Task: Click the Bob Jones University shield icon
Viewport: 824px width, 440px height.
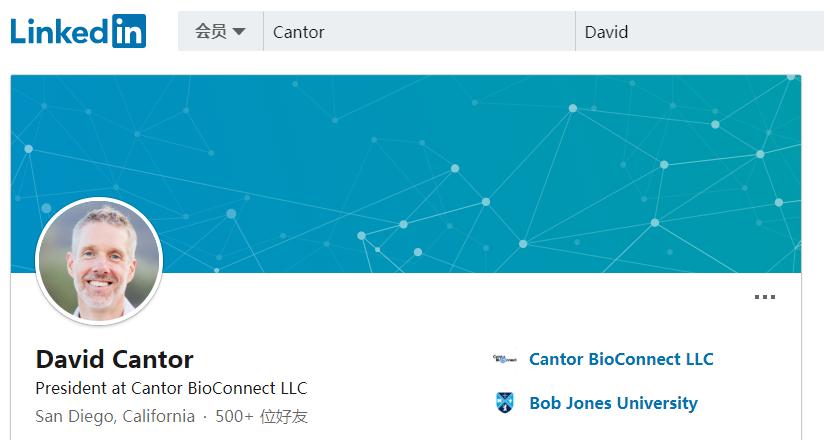Action: (505, 403)
